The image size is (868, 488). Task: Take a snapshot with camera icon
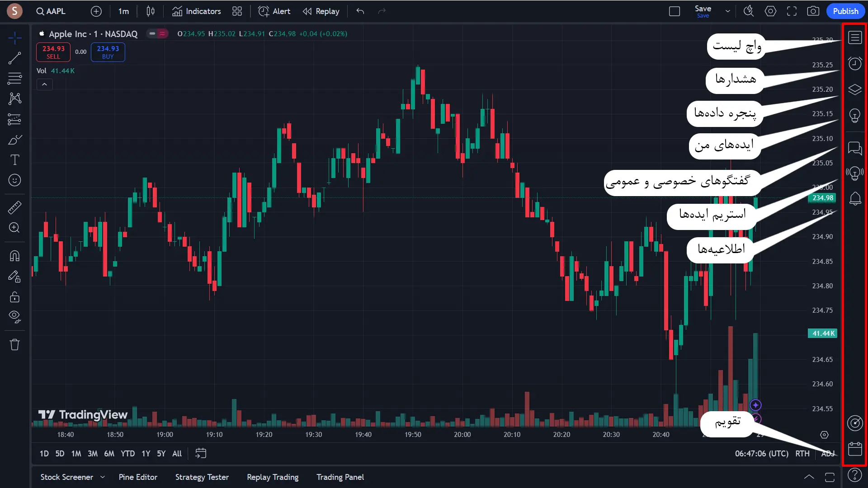[813, 11]
